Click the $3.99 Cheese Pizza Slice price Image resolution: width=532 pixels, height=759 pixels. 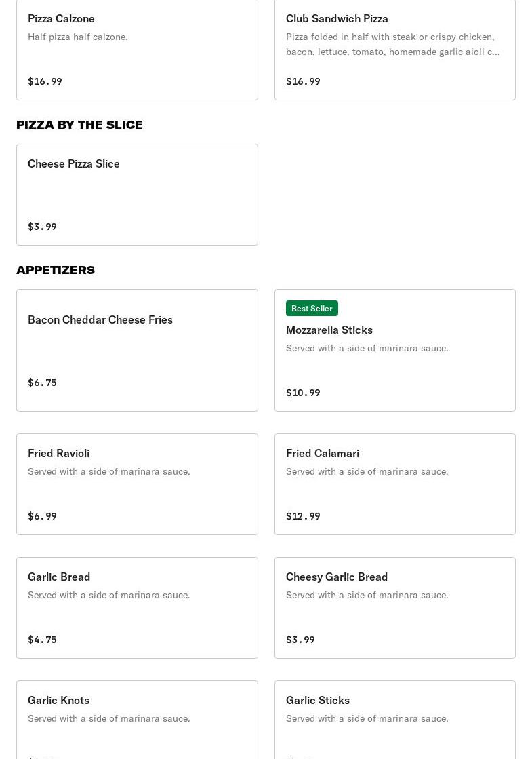pos(42,227)
